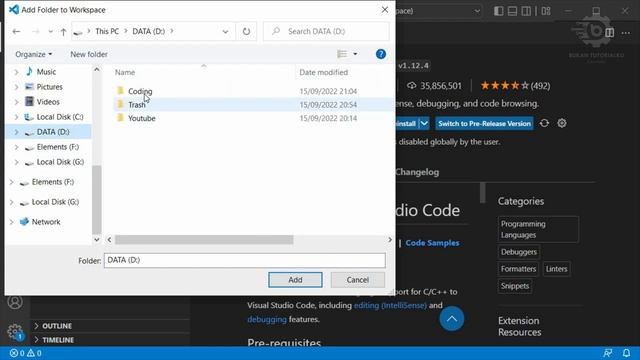The height and width of the screenshot is (360, 640).
Task: Click the Formatters category tag
Action: [518, 269]
